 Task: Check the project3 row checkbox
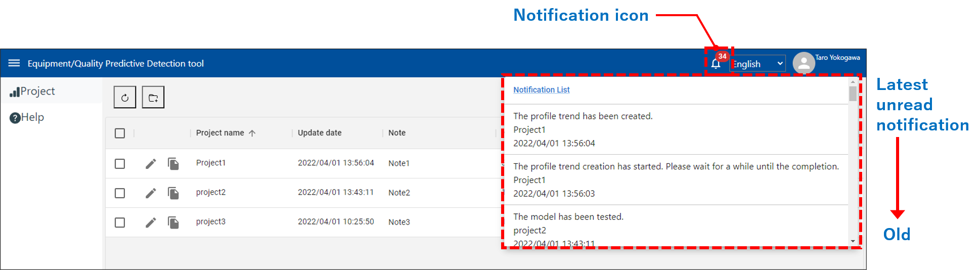click(x=120, y=222)
